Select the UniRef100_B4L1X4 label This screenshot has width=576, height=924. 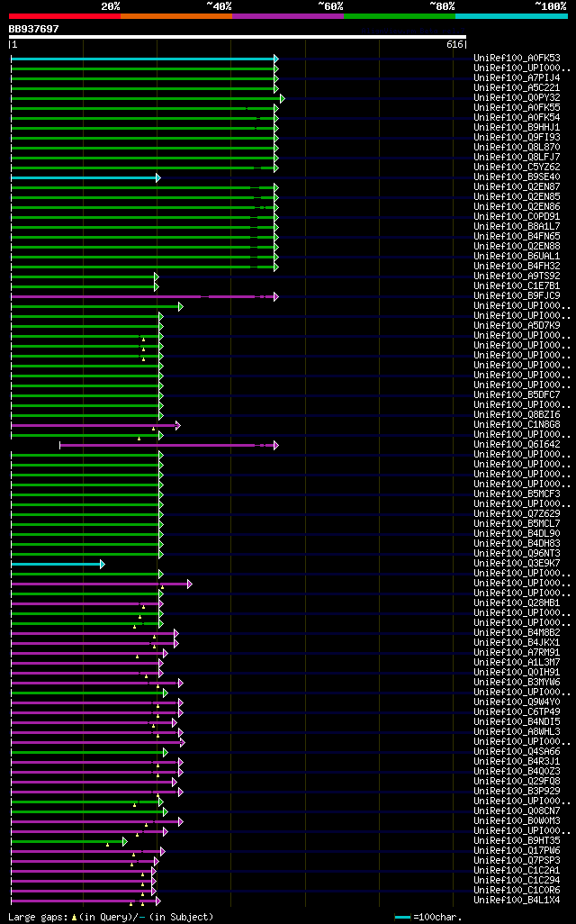tap(517, 900)
